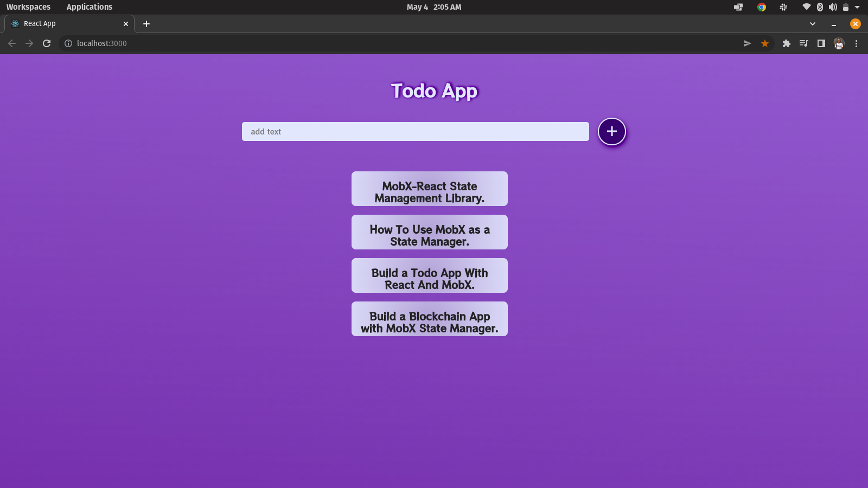Toggle the browser side panel icon
Viewport: 868px width, 488px height.
coord(821,43)
